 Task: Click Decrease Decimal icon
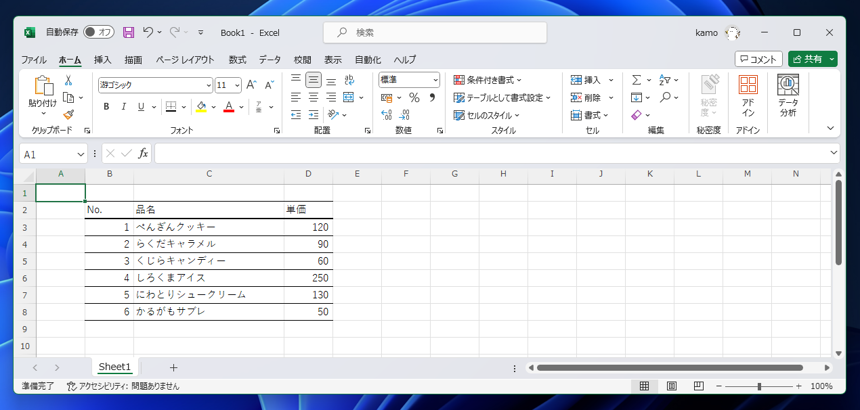(x=405, y=115)
